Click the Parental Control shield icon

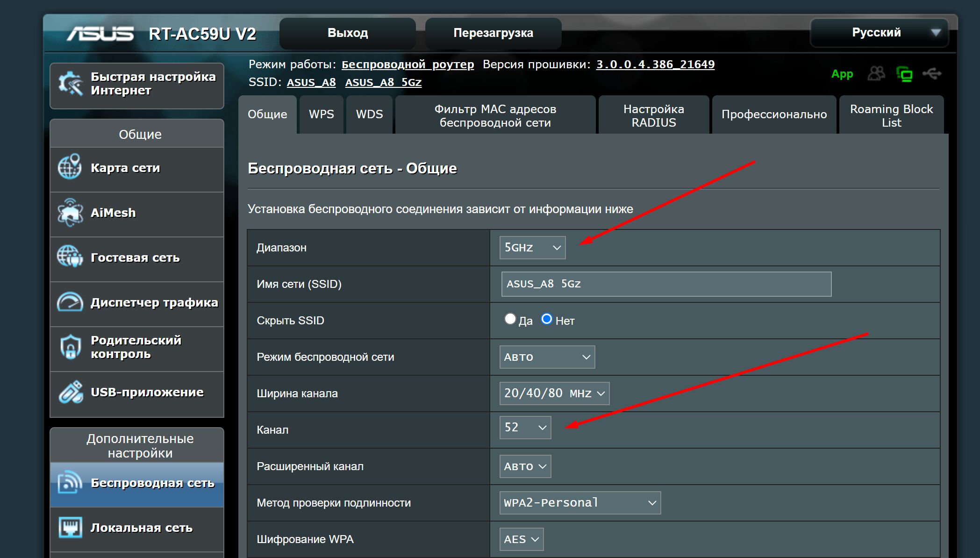coord(70,347)
